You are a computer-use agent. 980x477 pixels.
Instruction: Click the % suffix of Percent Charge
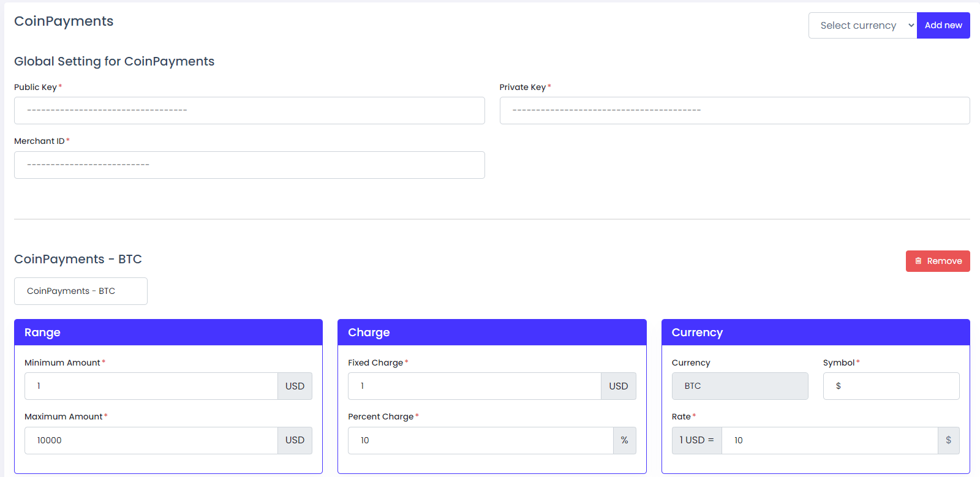coord(625,440)
